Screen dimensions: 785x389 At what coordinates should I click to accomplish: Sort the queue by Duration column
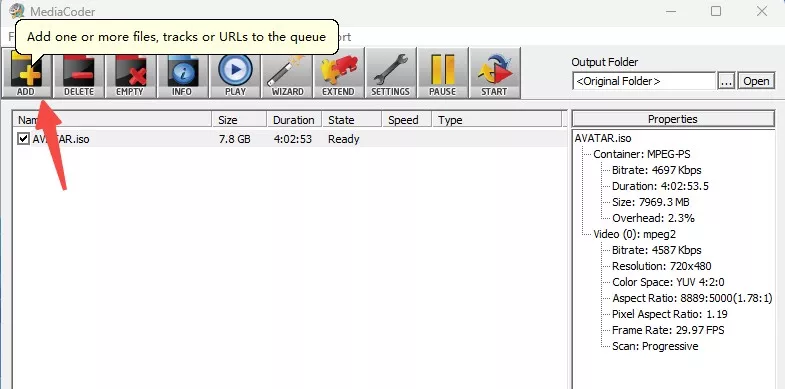coord(294,120)
